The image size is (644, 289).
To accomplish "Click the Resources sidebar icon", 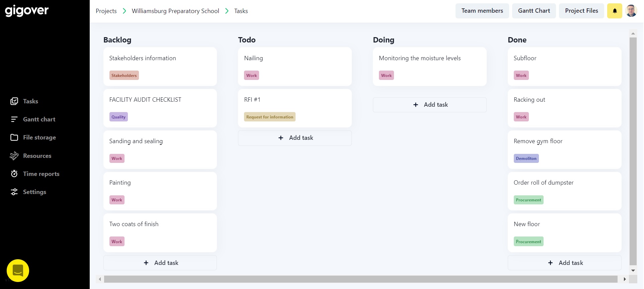I will click(14, 156).
